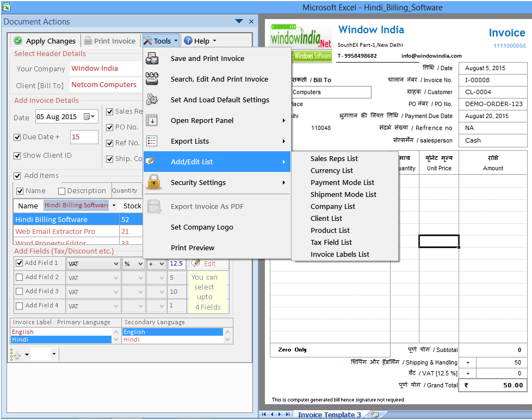Click the Security Settings padlock icon
Image resolution: width=532 pixels, height=420 pixels.
tap(154, 182)
